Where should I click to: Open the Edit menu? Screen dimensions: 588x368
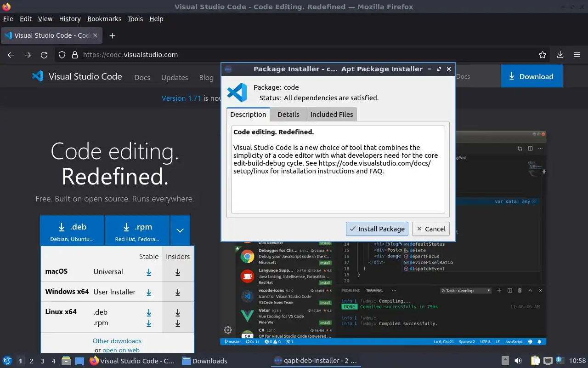[26, 19]
